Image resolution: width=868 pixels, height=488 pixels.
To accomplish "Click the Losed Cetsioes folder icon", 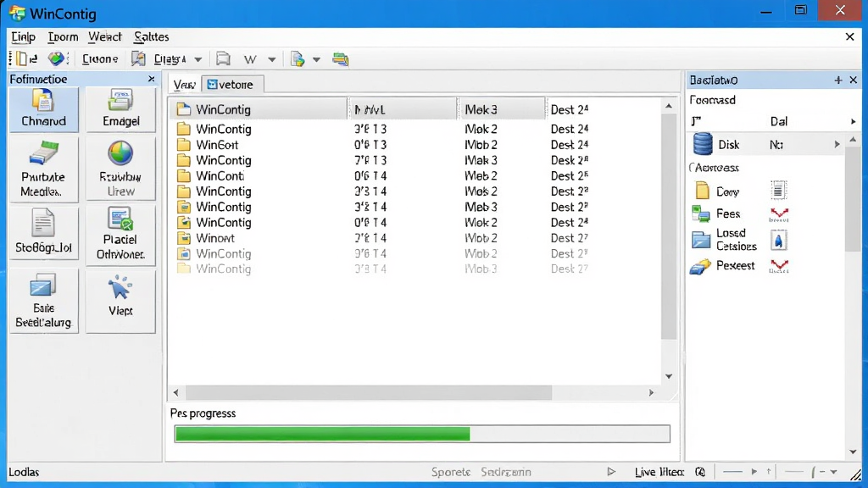I will tap(701, 240).
